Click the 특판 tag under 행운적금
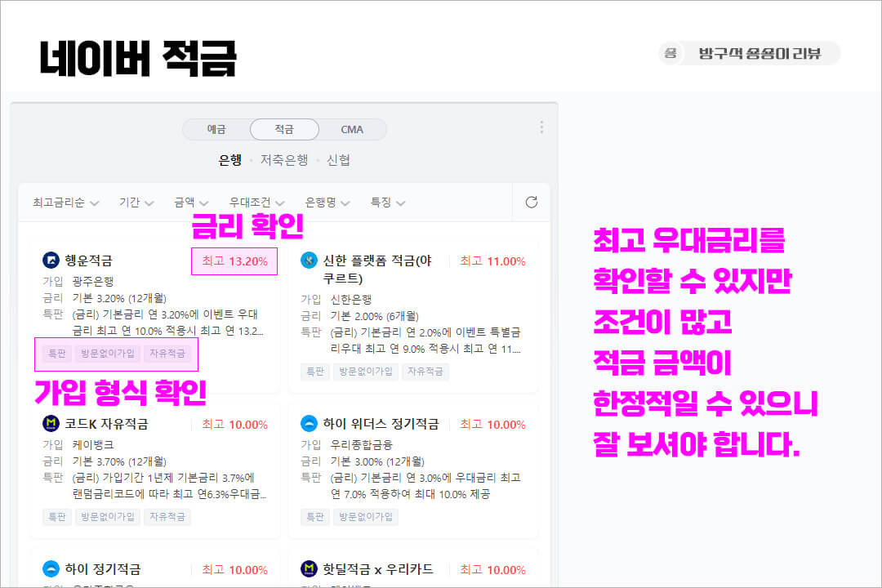This screenshot has width=882, height=588. (57, 354)
